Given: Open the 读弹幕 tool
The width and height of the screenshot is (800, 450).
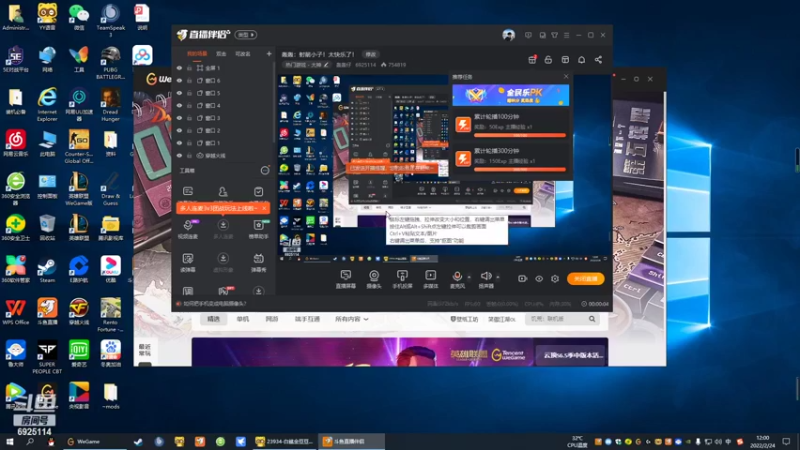Looking at the screenshot, I should pyautogui.click(x=188, y=262).
